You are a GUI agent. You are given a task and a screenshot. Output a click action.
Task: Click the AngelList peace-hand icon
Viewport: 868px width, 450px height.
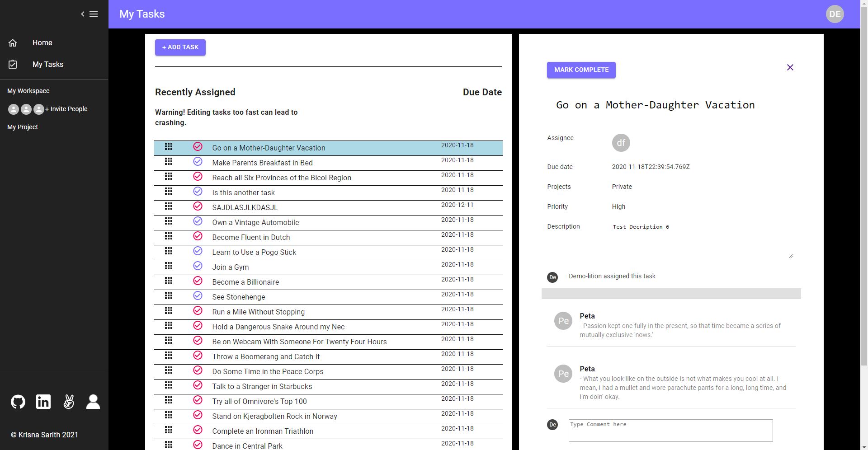coord(69,402)
